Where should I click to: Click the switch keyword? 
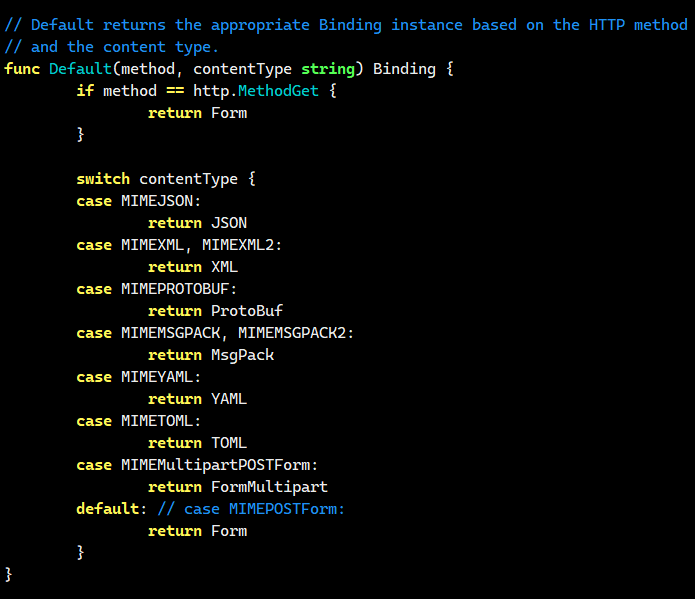click(x=103, y=179)
